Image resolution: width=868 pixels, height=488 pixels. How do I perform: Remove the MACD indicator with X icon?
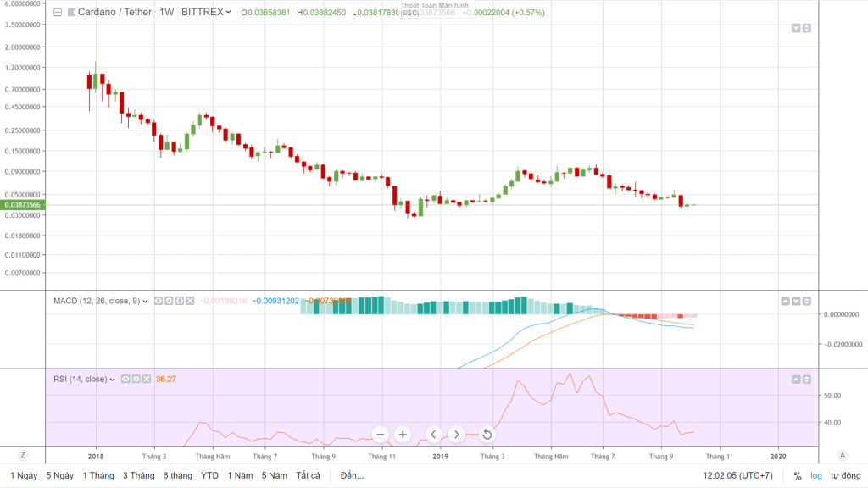point(190,301)
